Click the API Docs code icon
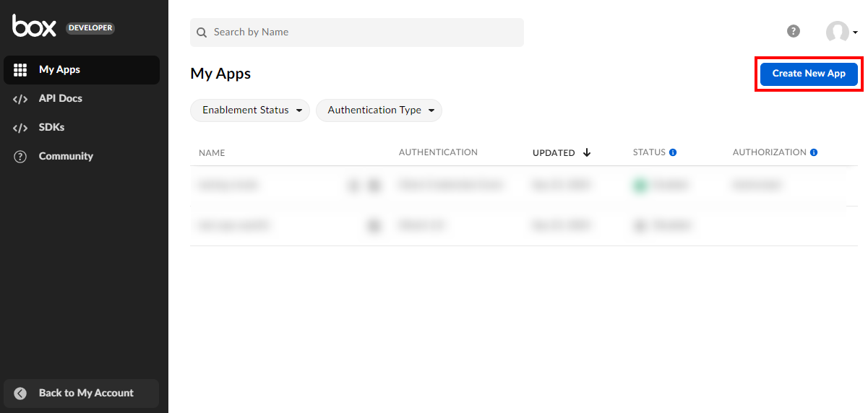Viewport: 868px width, 413px height. (20, 99)
